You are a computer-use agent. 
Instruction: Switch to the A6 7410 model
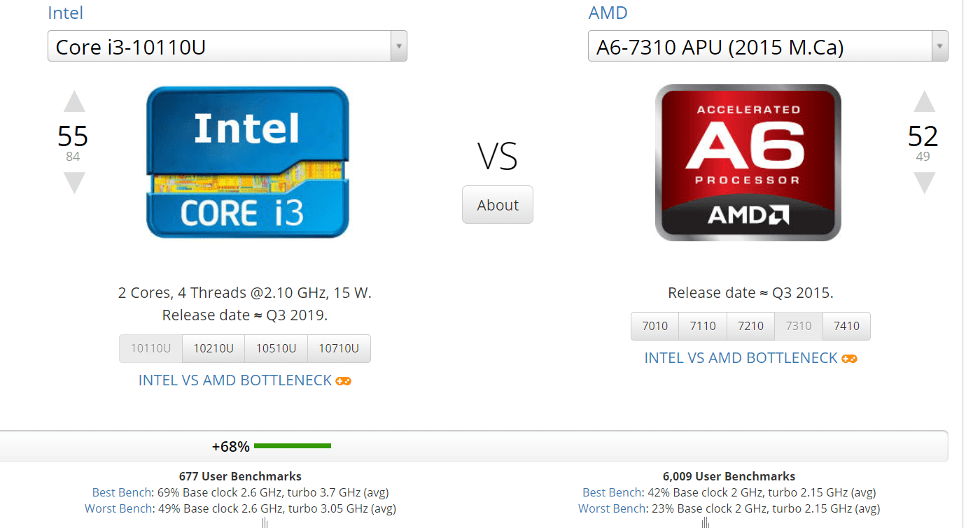click(847, 326)
